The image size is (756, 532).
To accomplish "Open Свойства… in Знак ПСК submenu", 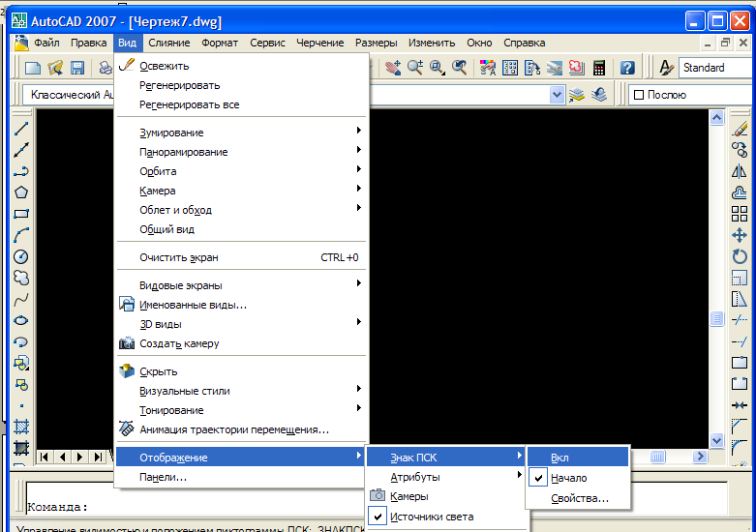I will pos(579,498).
